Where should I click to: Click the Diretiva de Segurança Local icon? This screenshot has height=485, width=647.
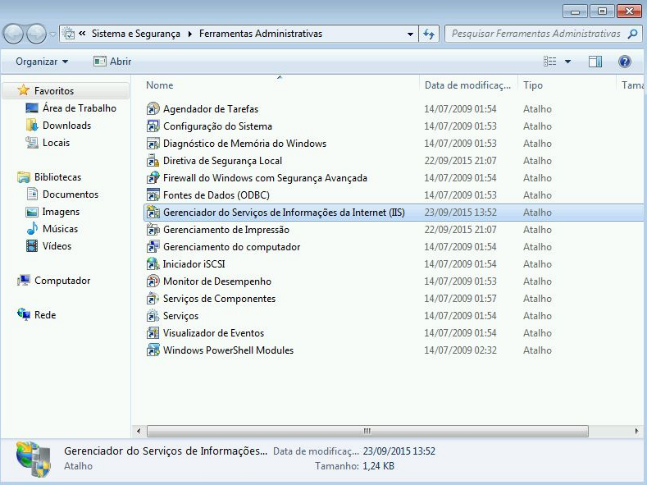pyautogui.click(x=153, y=161)
